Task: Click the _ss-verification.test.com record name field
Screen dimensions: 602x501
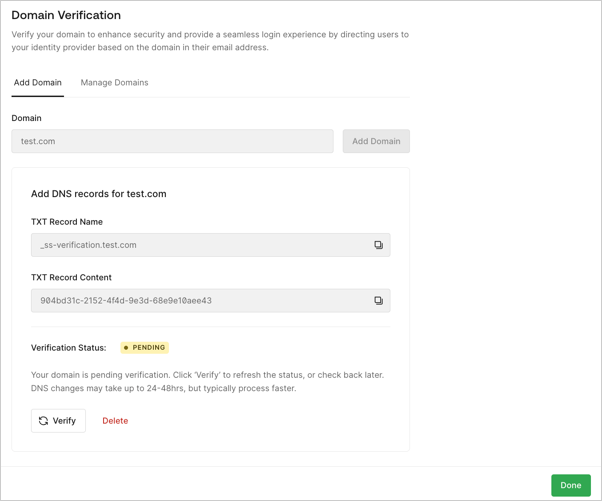Action: 211,245
